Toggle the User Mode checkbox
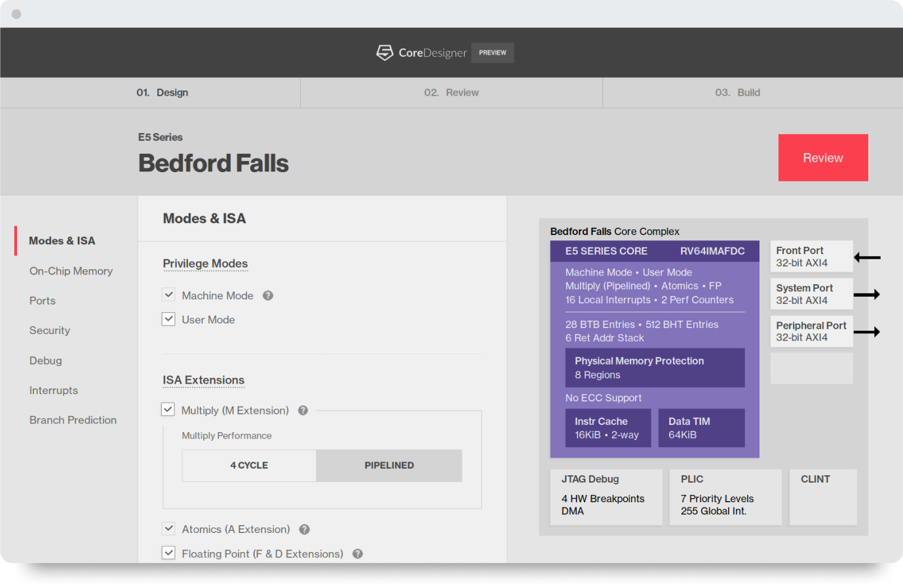 point(169,319)
